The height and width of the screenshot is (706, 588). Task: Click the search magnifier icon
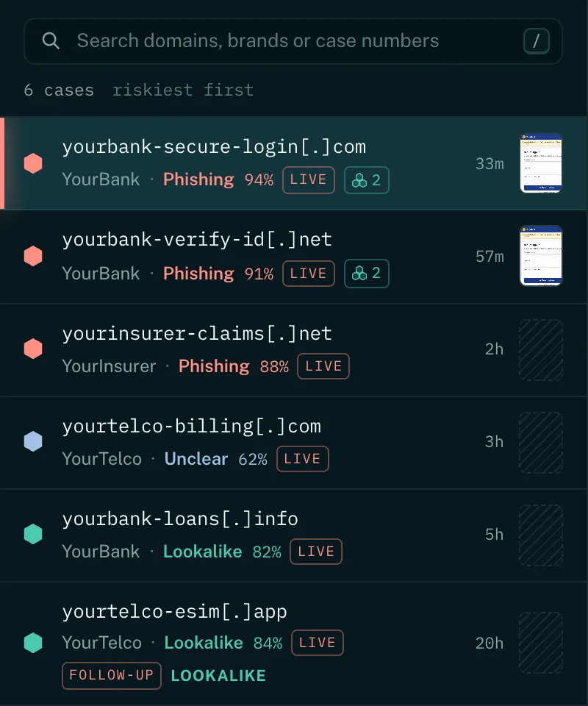[x=51, y=41]
